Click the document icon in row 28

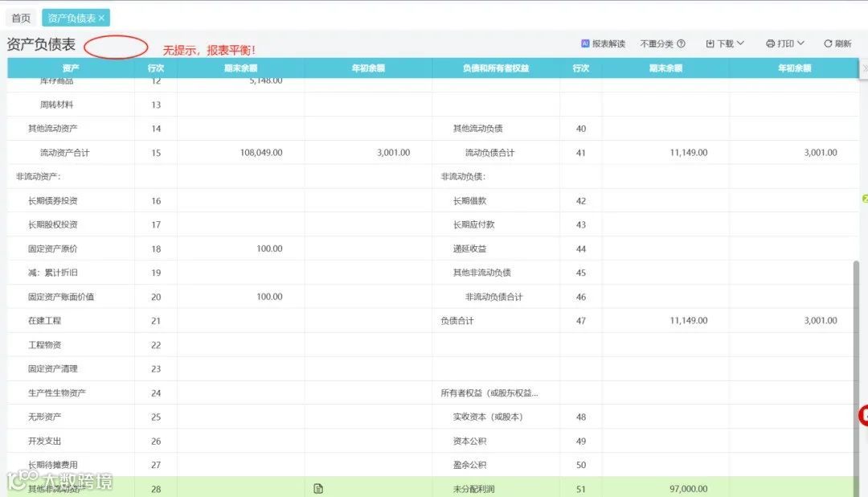click(318, 488)
